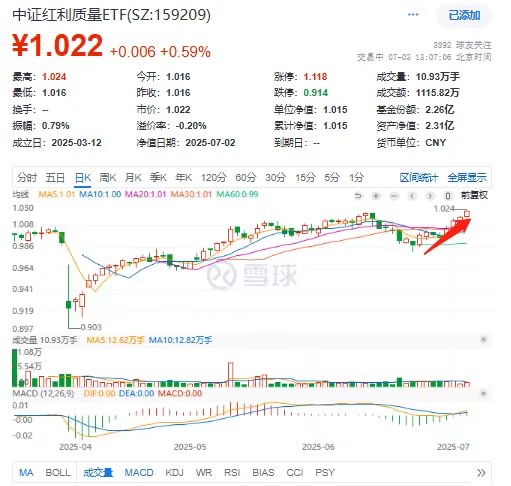Click the 溢价率 value -0.20%

pos(191,126)
